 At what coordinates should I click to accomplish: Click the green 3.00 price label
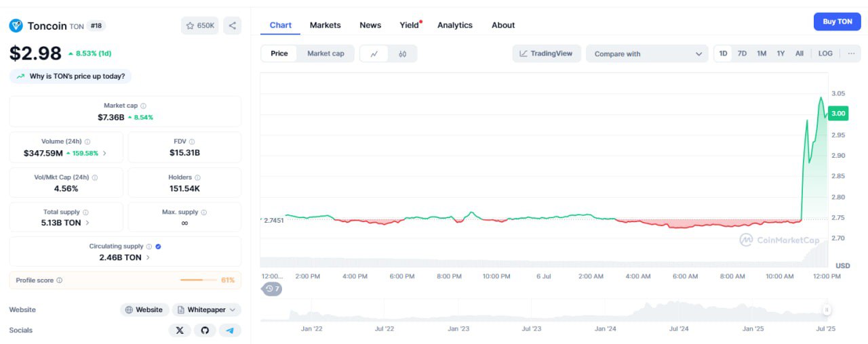coord(838,113)
